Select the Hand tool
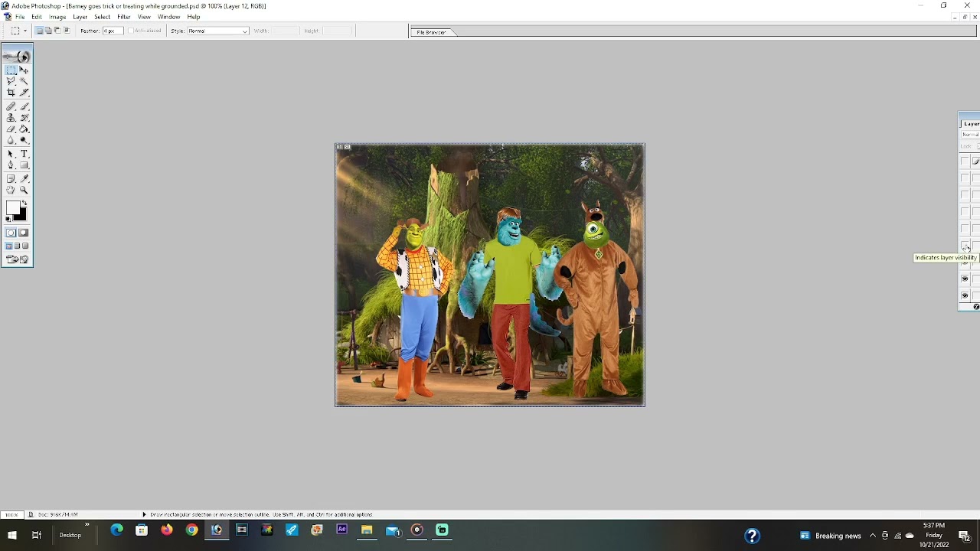Screen dimensions: 980x551 click(x=11, y=190)
